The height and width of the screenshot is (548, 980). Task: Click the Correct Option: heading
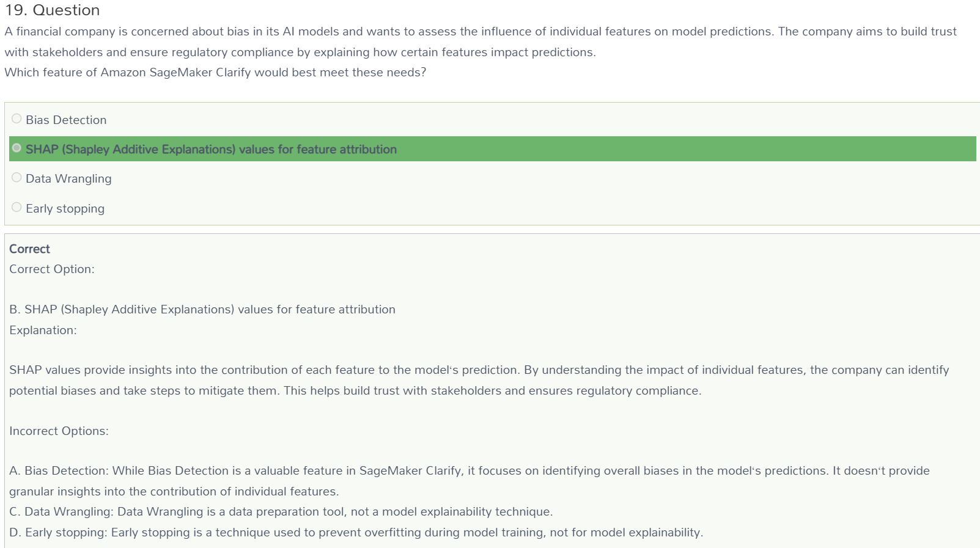[x=52, y=269]
